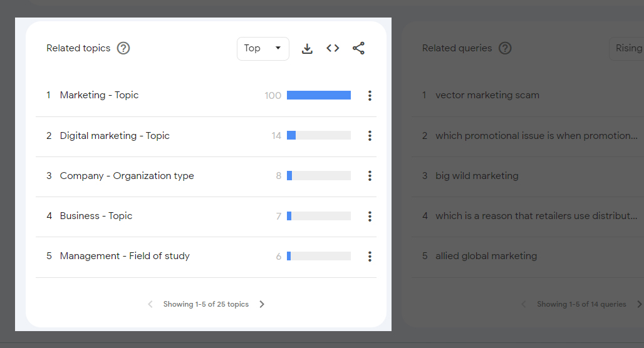
Task: Click the Digital marketing 14 score bar
Action: point(319,135)
